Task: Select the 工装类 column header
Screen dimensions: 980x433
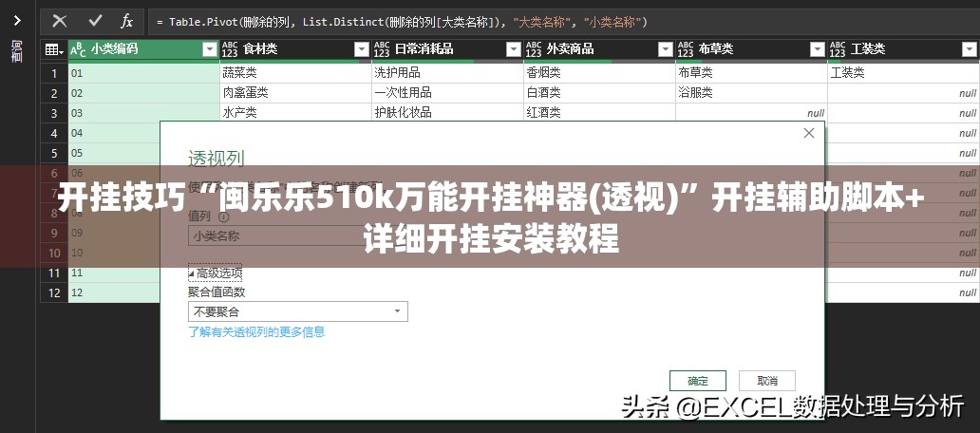Action: 904,49
